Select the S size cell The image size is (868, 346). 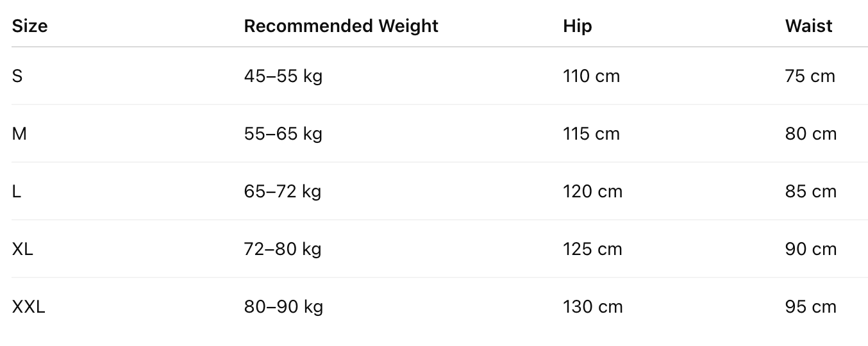click(x=17, y=76)
